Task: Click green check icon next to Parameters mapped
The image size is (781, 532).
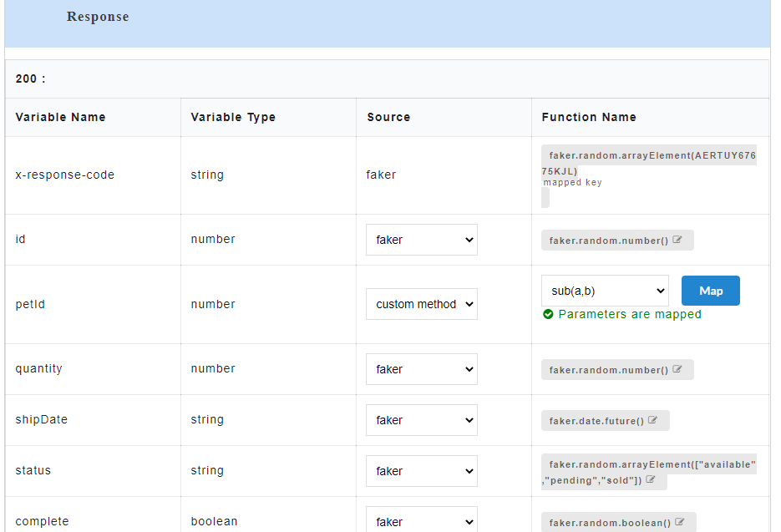Action: (548, 315)
